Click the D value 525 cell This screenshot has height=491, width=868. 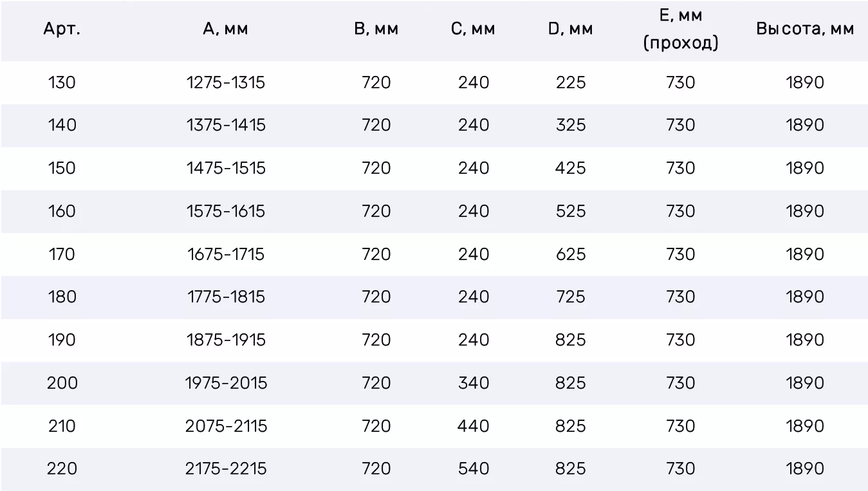click(571, 211)
